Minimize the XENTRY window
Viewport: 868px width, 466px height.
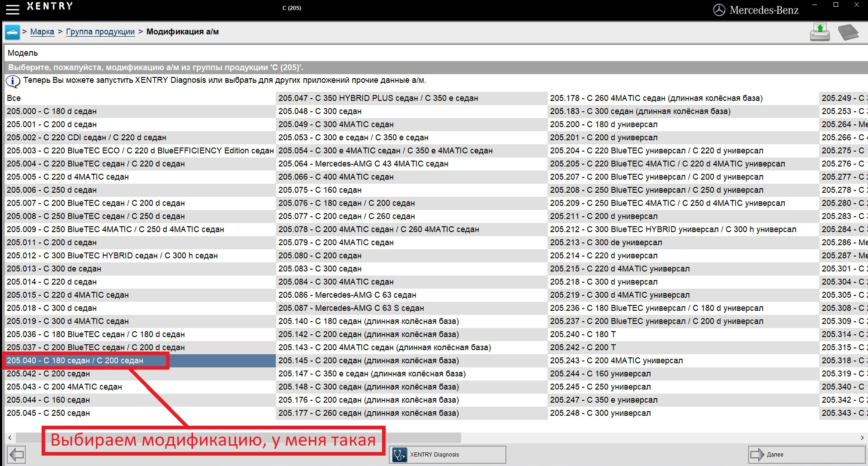point(815,5)
